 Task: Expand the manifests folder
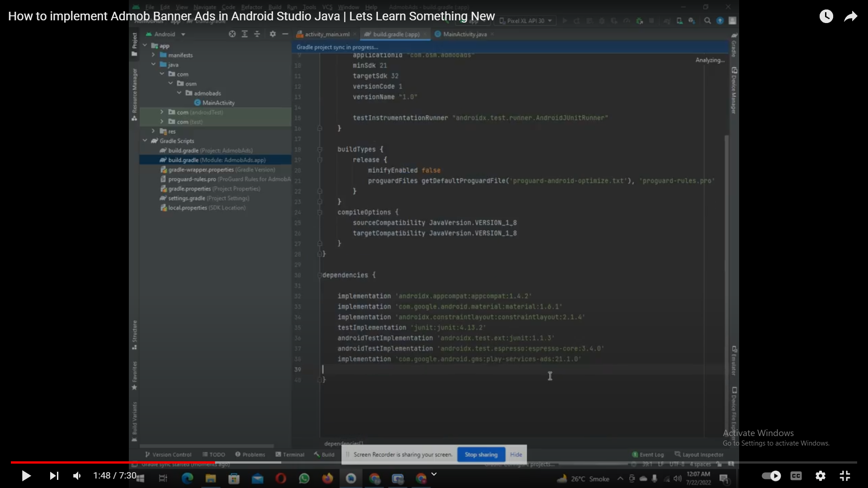(x=154, y=55)
